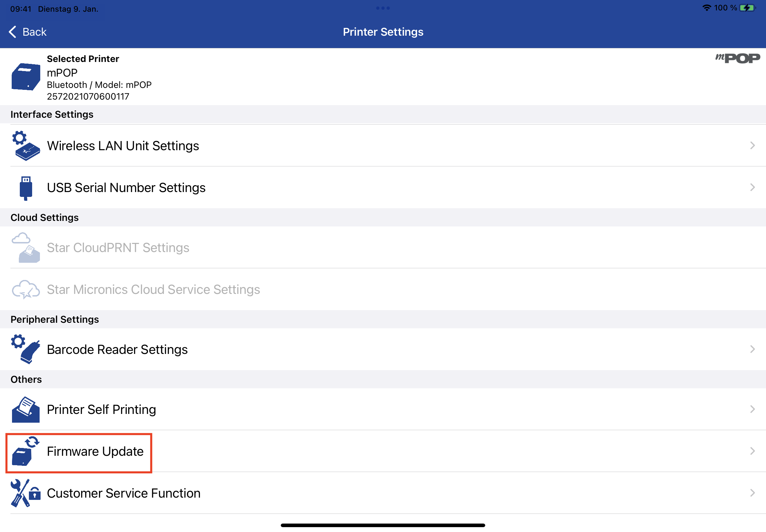Click the USB plug icon

[x=26, y=188]
